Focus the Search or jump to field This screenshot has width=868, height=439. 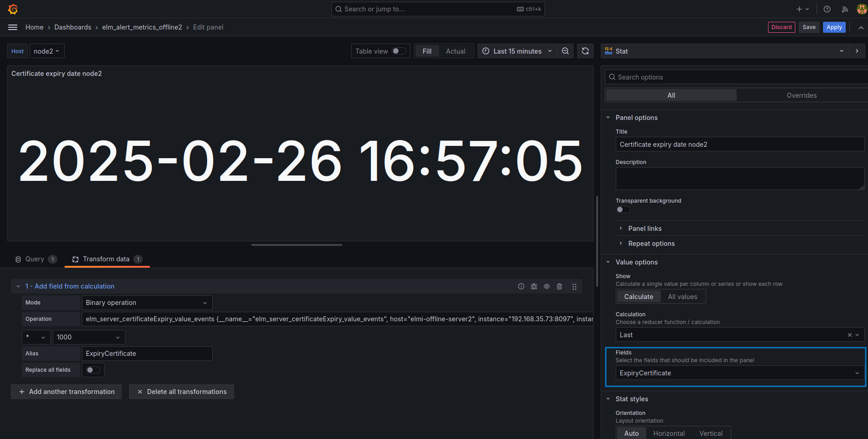point(438,9)
